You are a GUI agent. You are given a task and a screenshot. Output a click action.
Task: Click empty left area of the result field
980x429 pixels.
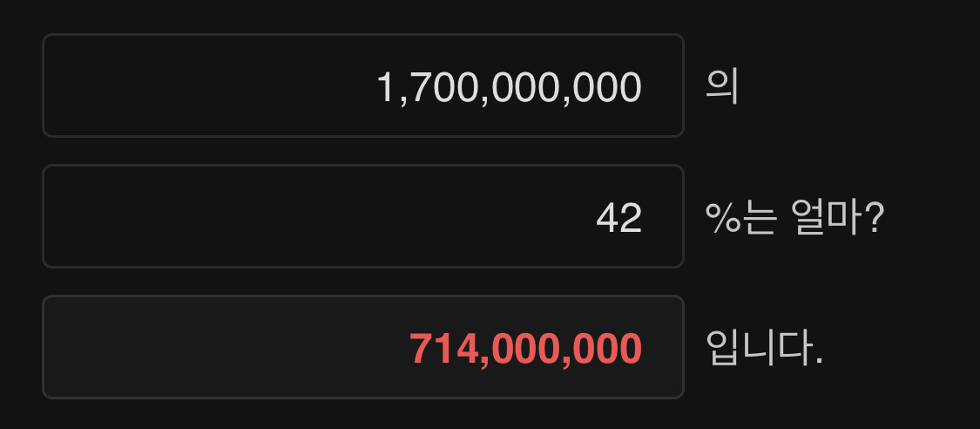point(225,347)
